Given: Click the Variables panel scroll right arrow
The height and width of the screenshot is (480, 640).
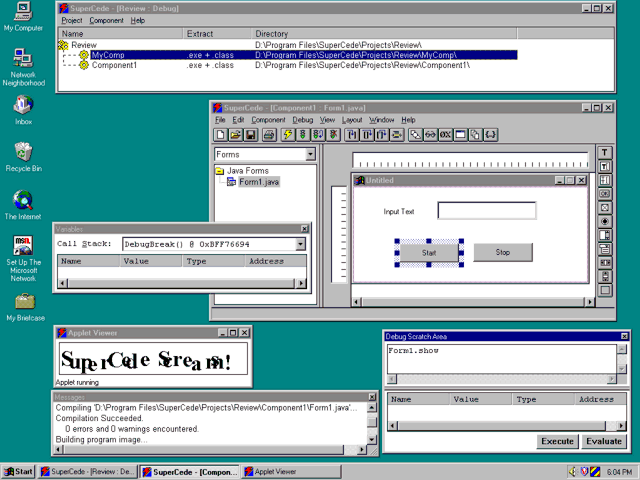Looking at the screenshot, I should tap(301, 283).
